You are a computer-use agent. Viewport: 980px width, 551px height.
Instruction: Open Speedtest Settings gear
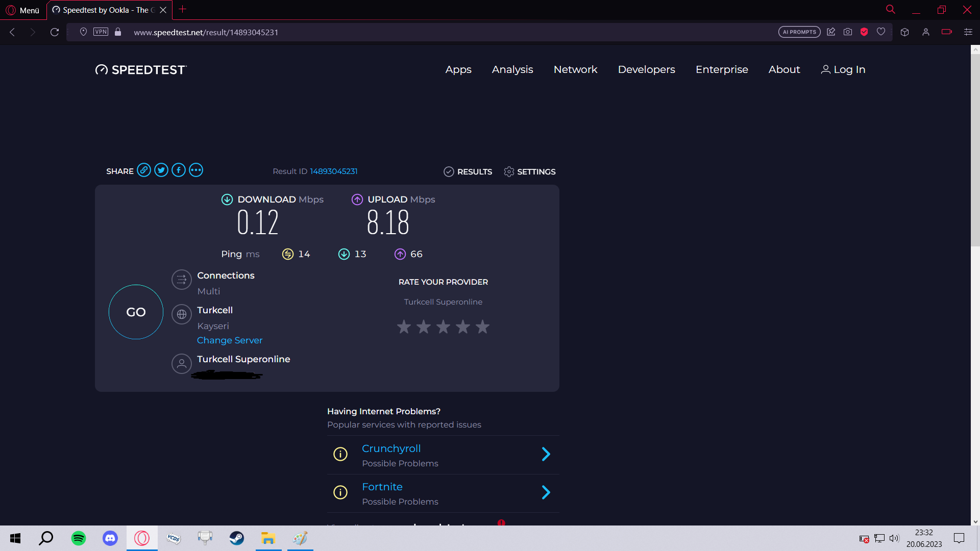pyautogui.click(x=529, y=172)
